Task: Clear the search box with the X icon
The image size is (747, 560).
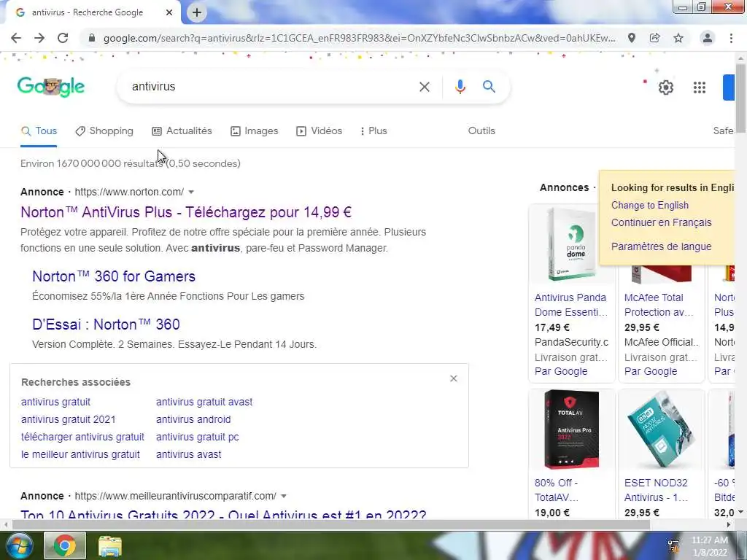Action: 424,87
